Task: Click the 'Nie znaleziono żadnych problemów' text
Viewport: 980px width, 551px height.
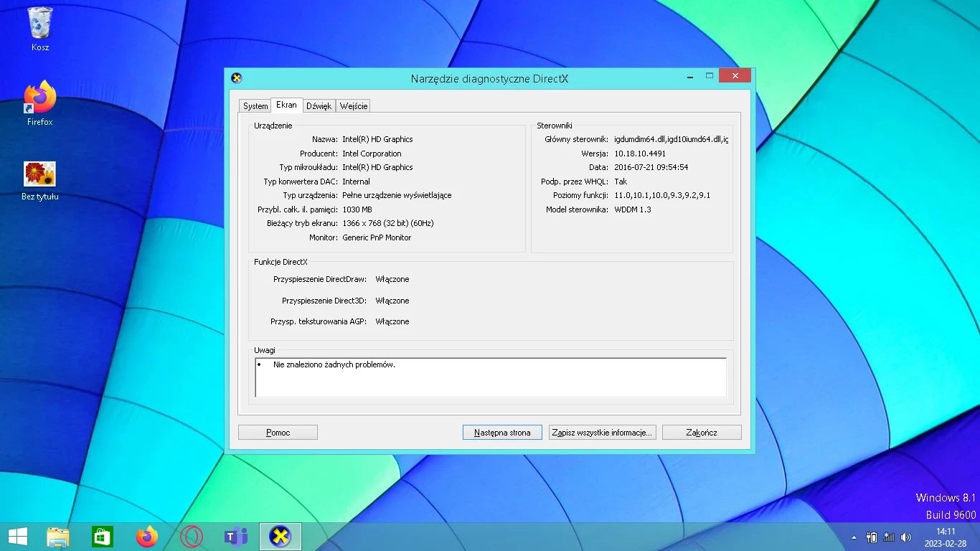Action: coord(334,364)
